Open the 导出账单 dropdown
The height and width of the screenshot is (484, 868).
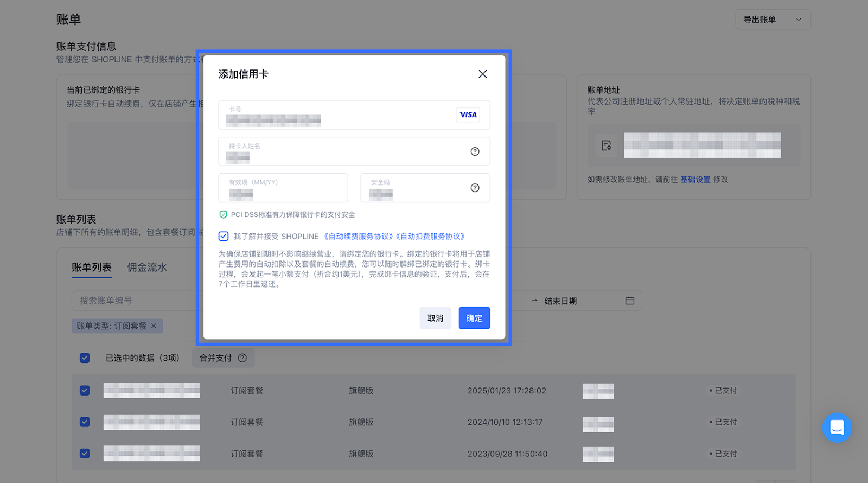(x=773, y=20)
